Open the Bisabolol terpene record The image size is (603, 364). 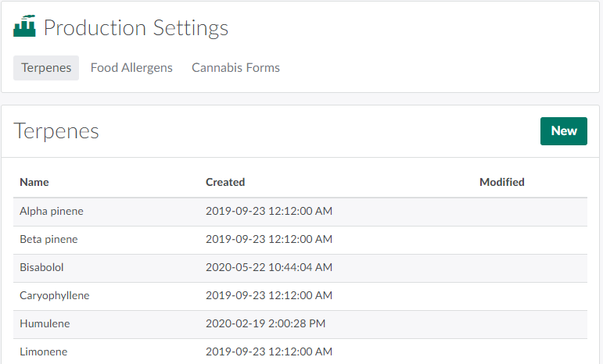click(41, 267)
